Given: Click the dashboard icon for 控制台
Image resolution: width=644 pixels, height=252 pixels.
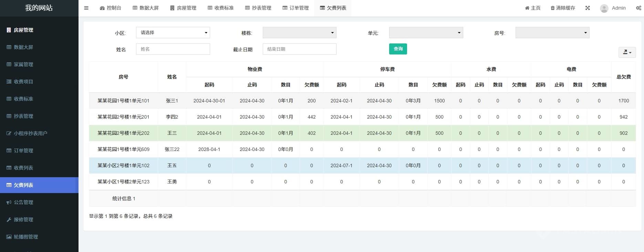Looking at the screenshot, I should [102, 8].
